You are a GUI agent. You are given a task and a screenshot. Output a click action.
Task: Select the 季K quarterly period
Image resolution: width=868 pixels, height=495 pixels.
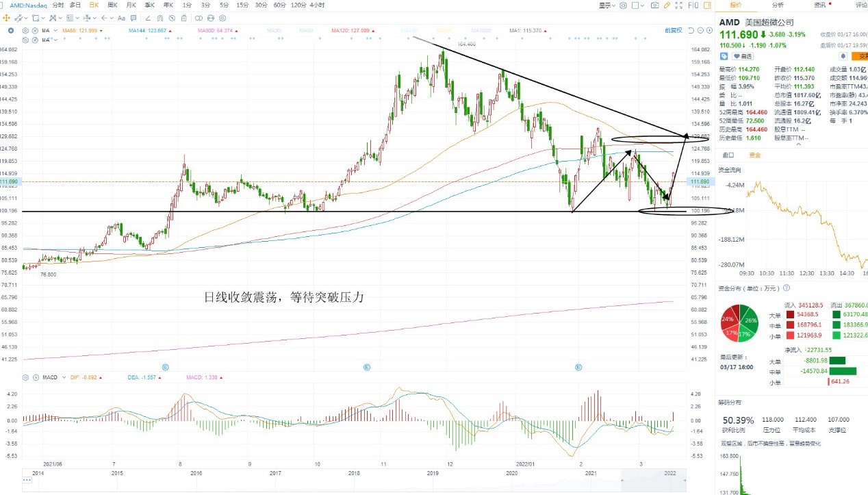(149, 5)
